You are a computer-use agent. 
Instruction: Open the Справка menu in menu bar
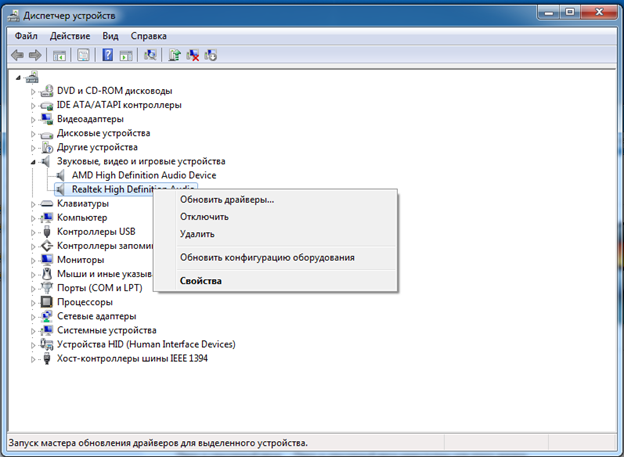coord(149,35)
